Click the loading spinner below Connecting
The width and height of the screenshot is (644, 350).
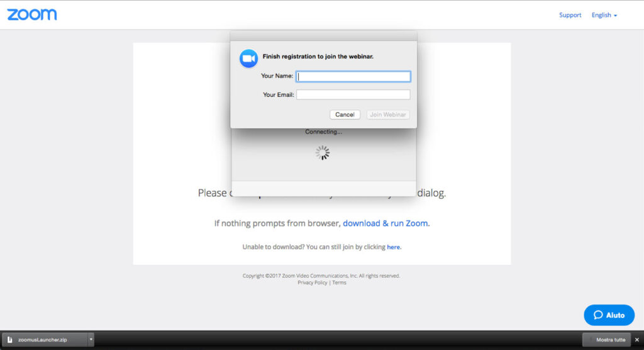tap(323, 153)
